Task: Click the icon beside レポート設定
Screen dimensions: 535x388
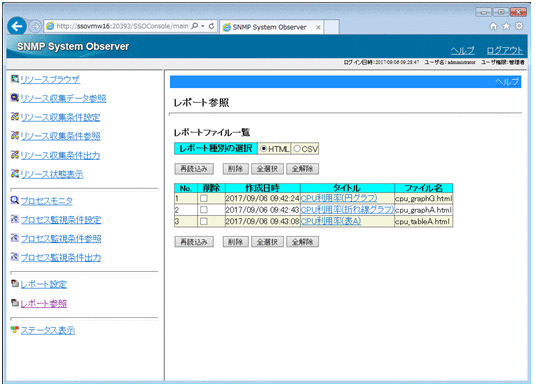Action: pyautogui.click(x=14, y=284)
